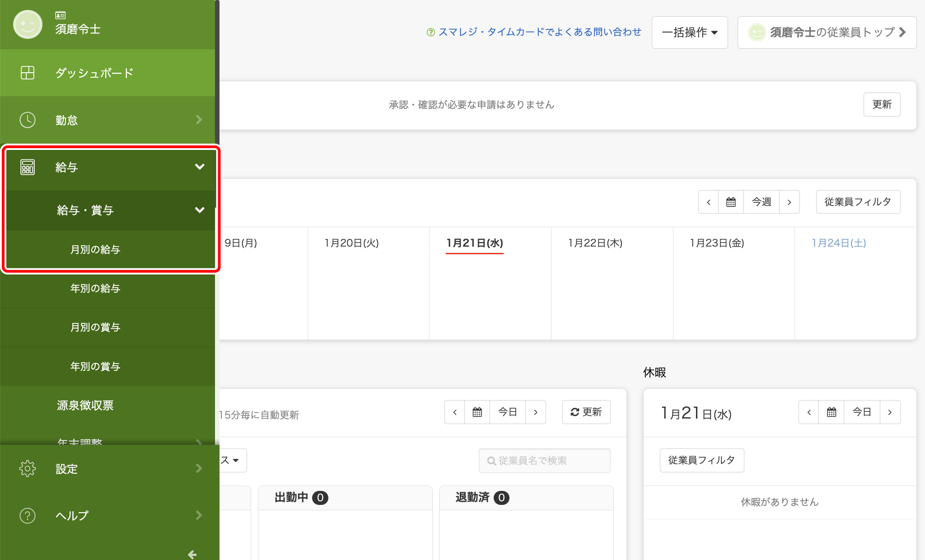
Task: Select 月別の給与 menu item
Action: (x=95, y=249)
